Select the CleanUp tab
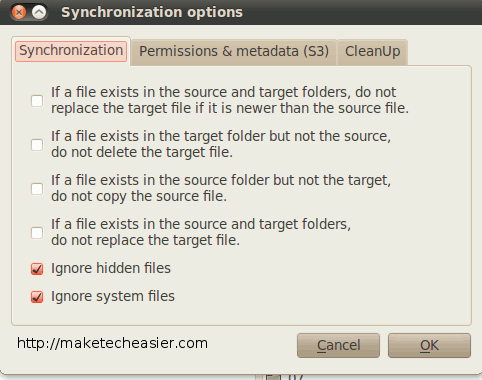The image size is (482, 380). 373,52
